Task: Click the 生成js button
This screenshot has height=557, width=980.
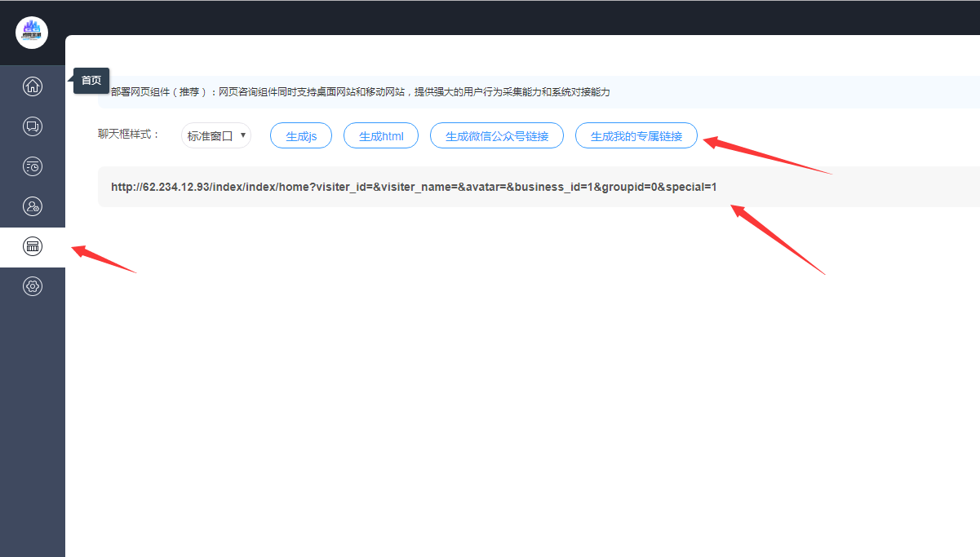Action: [x=301, y=136]
